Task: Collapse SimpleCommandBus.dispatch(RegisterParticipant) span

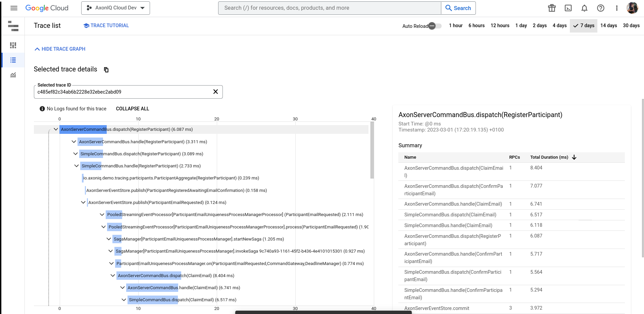Action: (x=76, y=154)
